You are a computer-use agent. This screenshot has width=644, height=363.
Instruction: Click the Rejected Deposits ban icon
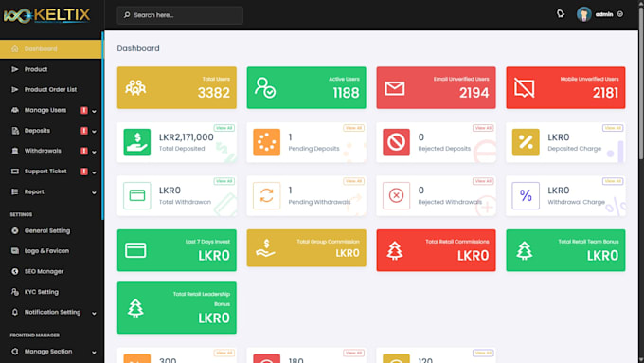pyautogui.click(x=396, y=142)
